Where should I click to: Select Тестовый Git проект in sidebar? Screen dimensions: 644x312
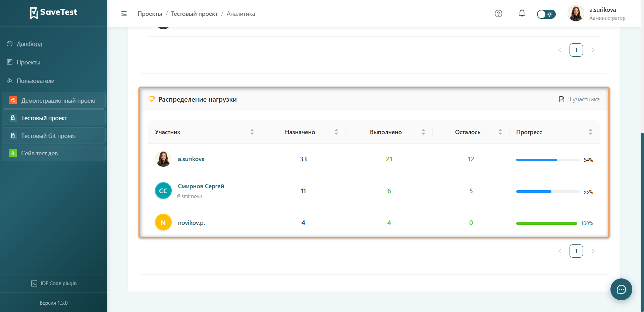[x=54, y=136]
